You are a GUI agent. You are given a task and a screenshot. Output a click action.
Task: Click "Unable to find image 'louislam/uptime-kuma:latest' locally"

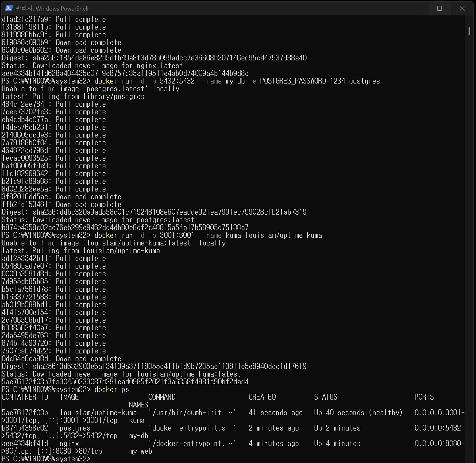click(x=114, y=243)
